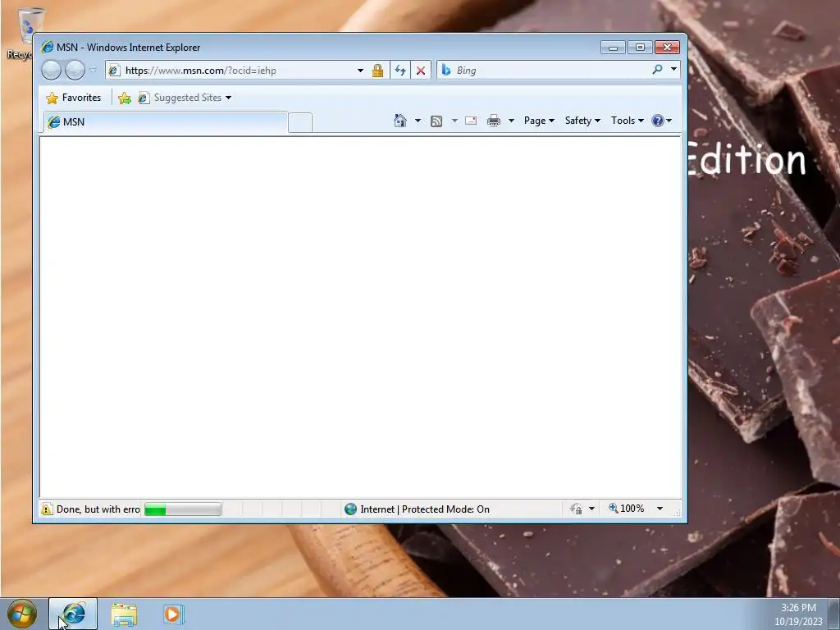840x630 pixels.
Task: Open the Tools menu
Action: [x=628, y=121]
